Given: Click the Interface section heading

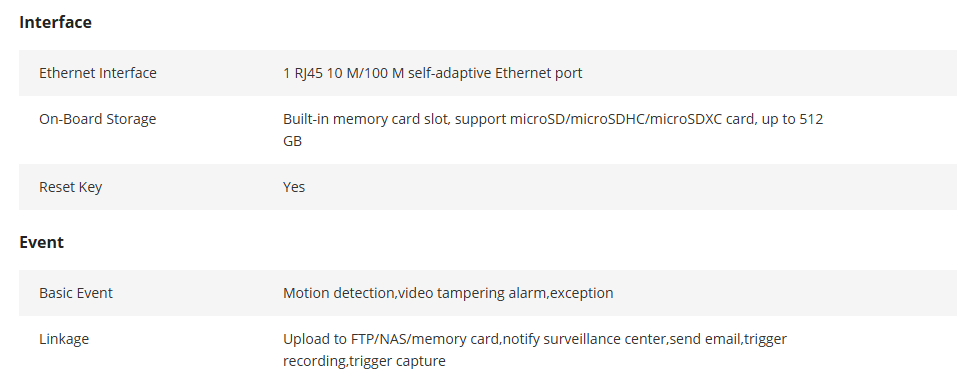Looking at the screenshot, I should pos(55,22).
